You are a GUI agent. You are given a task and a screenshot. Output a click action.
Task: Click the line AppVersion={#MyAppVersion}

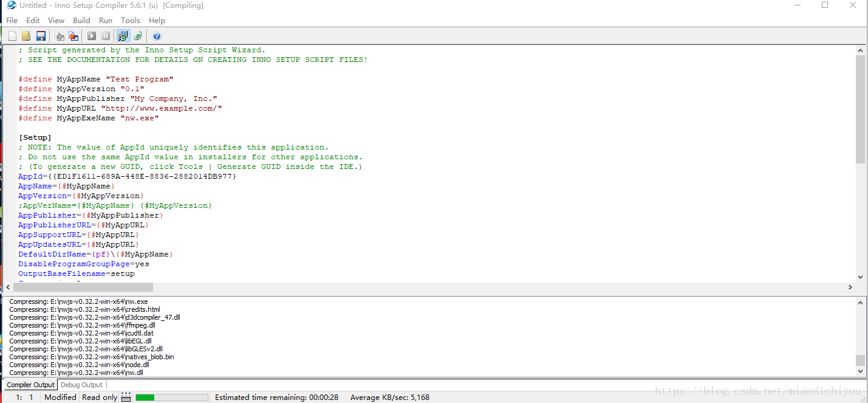coord(81,196)
